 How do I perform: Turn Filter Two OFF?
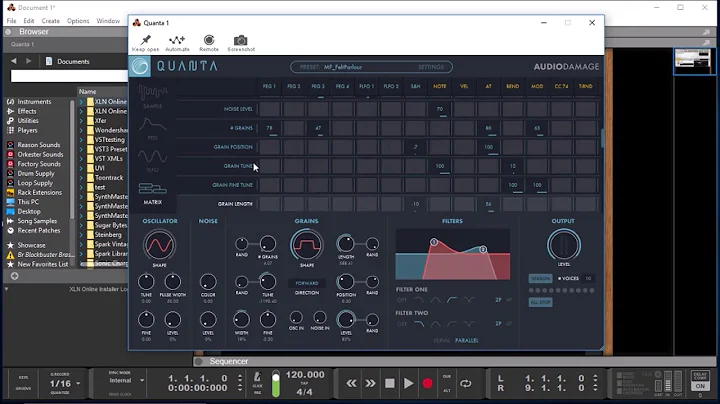[x=402, y=324]
